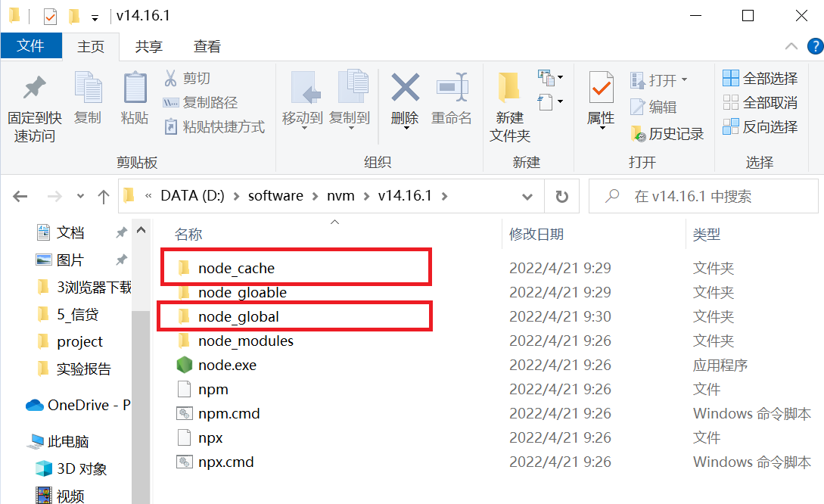Refresh the folder view
This screenshot has width=824, height=504.
coord(561,197)
